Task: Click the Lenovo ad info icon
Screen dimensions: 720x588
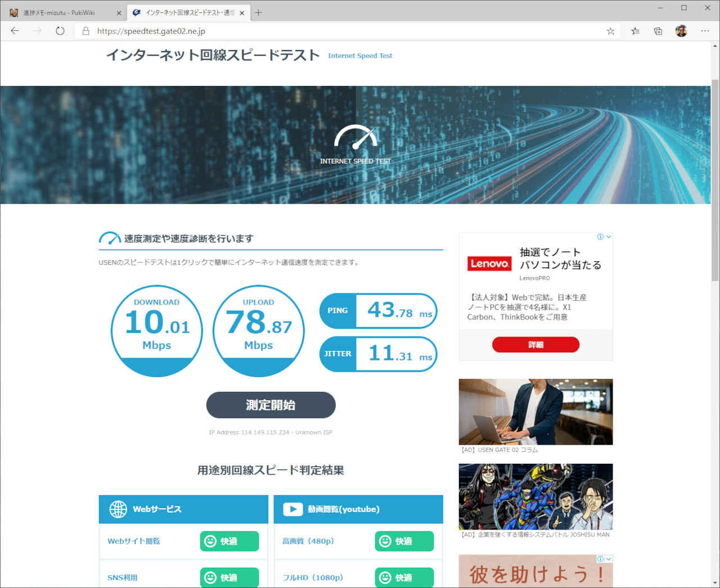Action: 600,237
